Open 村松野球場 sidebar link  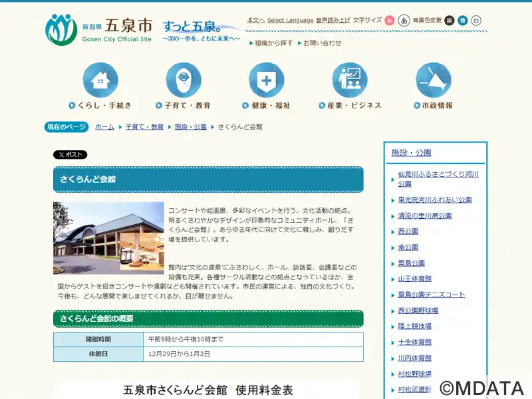pyautogui.click(x=414, y=374)
